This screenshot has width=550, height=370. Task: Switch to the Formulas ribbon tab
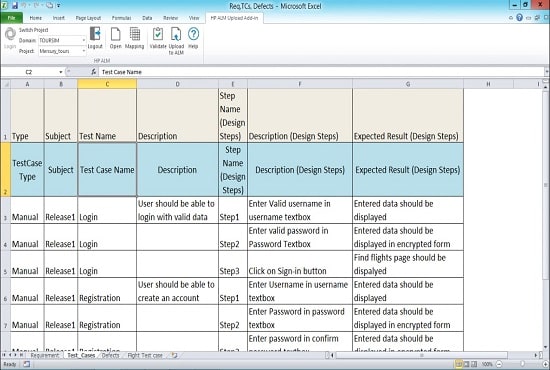click(x=121, y=18)
